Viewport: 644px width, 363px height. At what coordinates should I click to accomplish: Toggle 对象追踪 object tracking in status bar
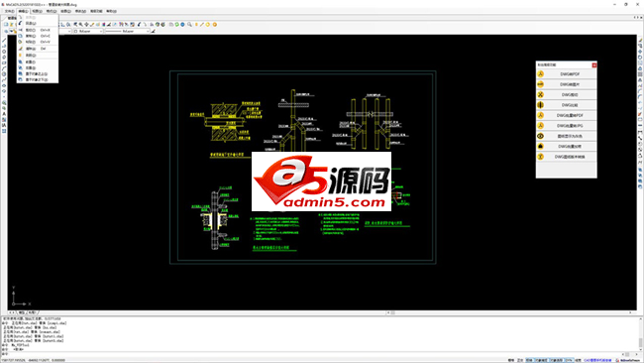[556, 360]
